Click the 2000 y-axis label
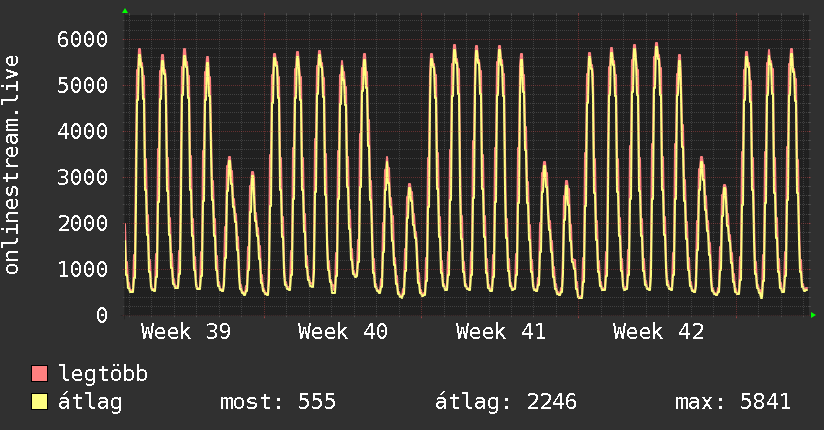 (x=83, y=223)
